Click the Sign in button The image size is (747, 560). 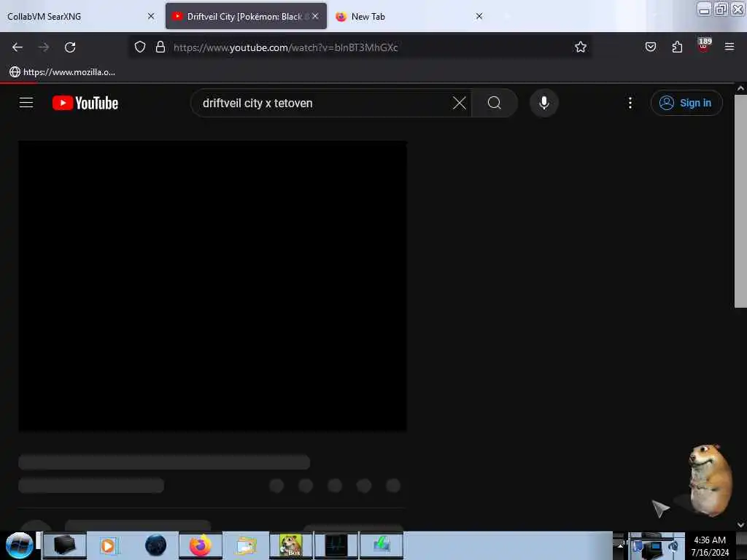(x=686, y=103)
